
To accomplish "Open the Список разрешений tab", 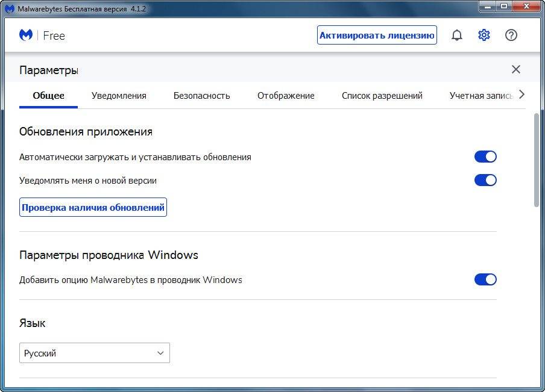I will (382, 96).
